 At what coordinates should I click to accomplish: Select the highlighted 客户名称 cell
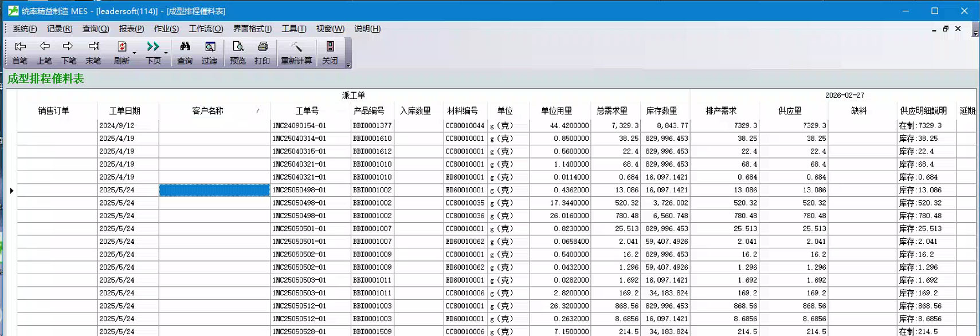click(x=214, y=190)
